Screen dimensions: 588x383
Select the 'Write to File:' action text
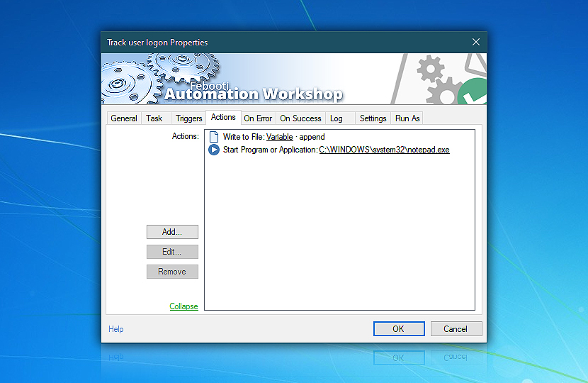tap(244, 137)
